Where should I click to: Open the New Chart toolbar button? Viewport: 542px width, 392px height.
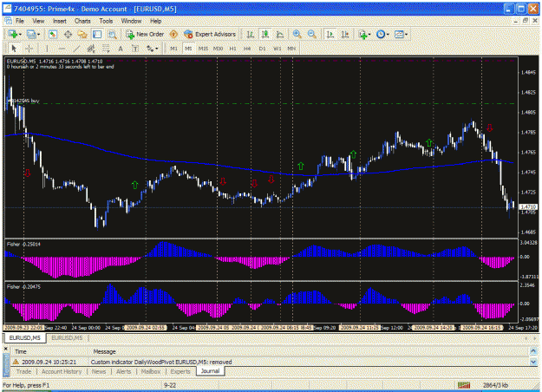point(13,34)
